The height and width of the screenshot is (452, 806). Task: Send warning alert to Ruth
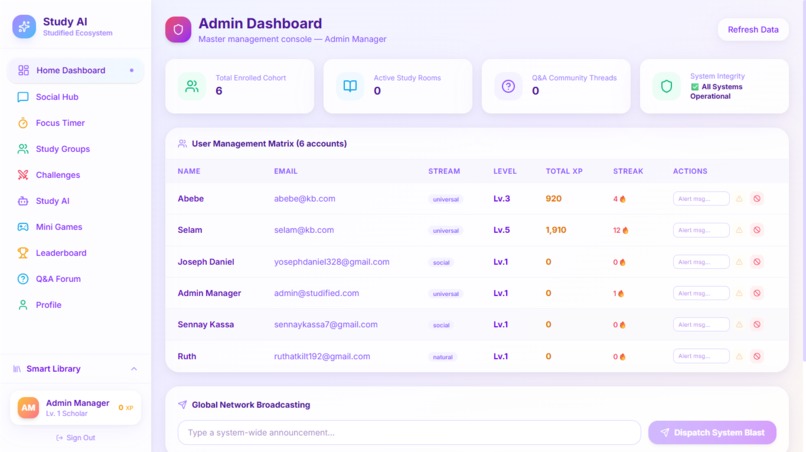click(739, 356)
